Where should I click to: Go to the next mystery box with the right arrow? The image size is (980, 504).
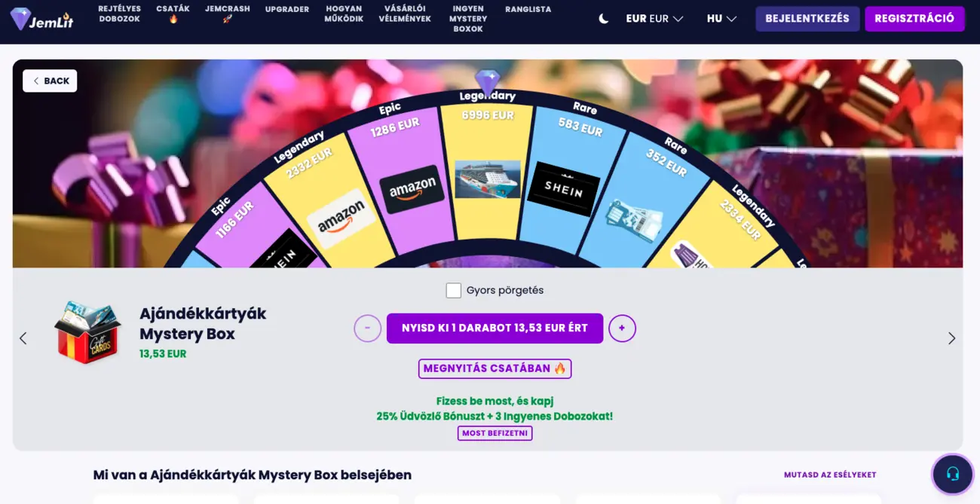click(x=951, y=338)
